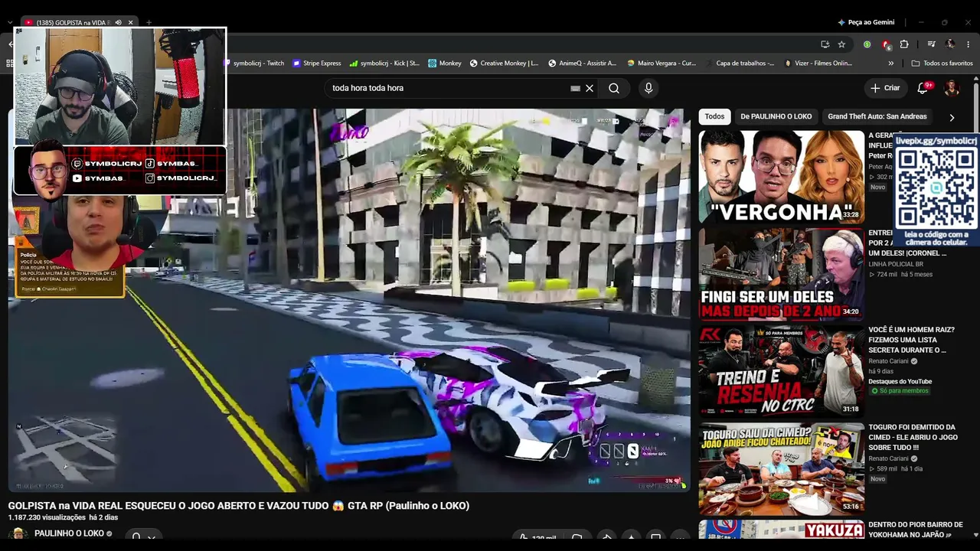The width and height of the screenshot is (980, 551).
Task: Click the video title GOLPISTA na VIDA REAL
Action: coord(239,506)
